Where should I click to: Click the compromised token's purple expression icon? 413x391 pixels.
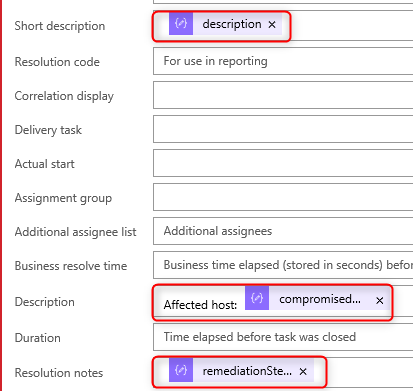click(257, 298)
